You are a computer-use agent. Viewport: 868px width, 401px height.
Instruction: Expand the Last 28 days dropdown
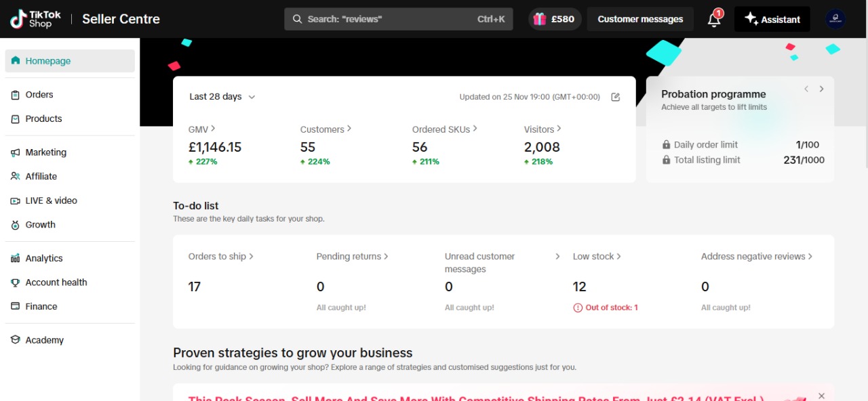pyautogui.click(x=222, y=97)
